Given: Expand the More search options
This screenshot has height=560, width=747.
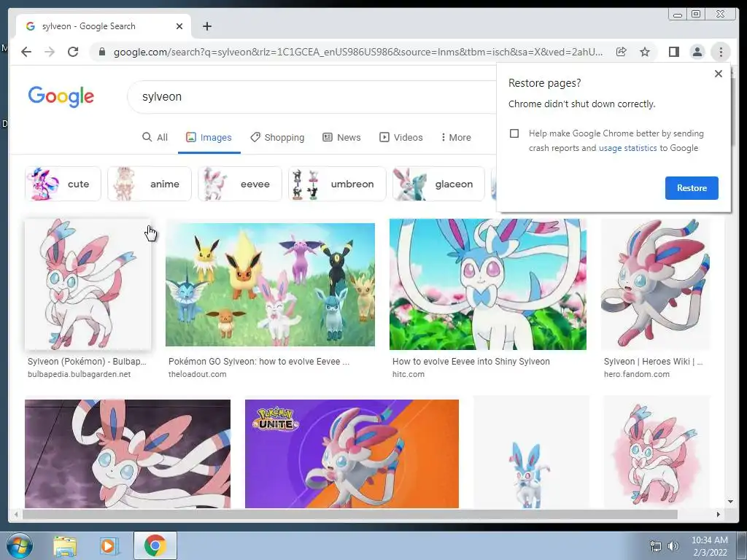Looking at the screenshot, I should point(456,137).
